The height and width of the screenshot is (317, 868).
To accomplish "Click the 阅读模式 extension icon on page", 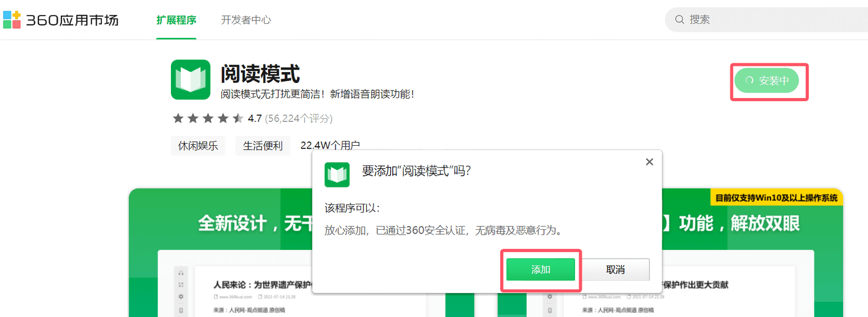I will pos(190,80).
